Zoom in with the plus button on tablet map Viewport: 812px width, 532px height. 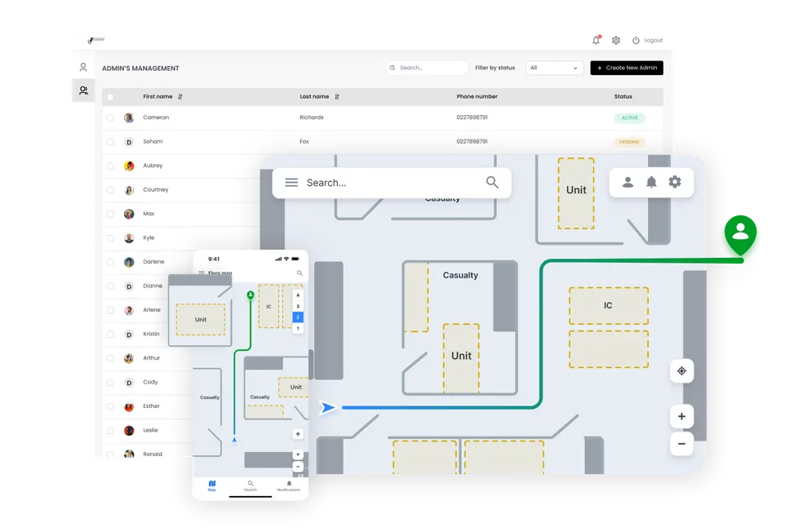(681, 416)
